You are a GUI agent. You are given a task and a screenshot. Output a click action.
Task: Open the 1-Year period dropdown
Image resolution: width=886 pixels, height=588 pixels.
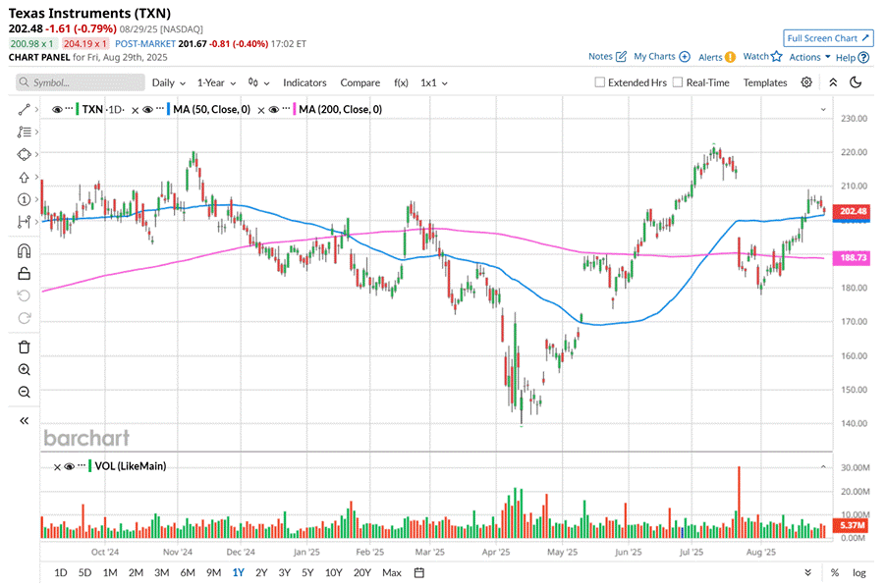click(216, 82)
